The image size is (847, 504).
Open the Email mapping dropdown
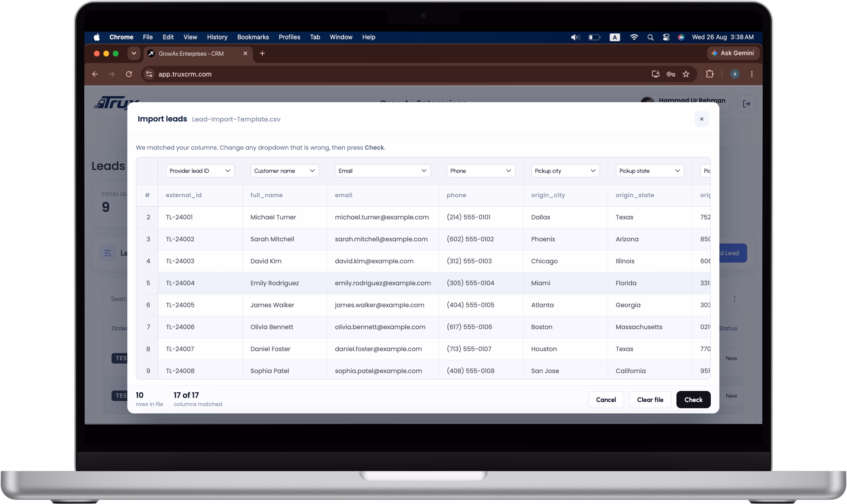click(383, 170)
